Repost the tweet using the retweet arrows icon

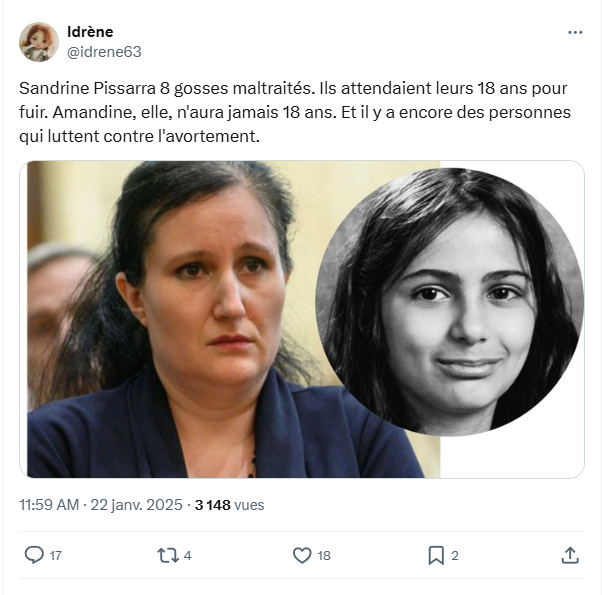[168, 555]
